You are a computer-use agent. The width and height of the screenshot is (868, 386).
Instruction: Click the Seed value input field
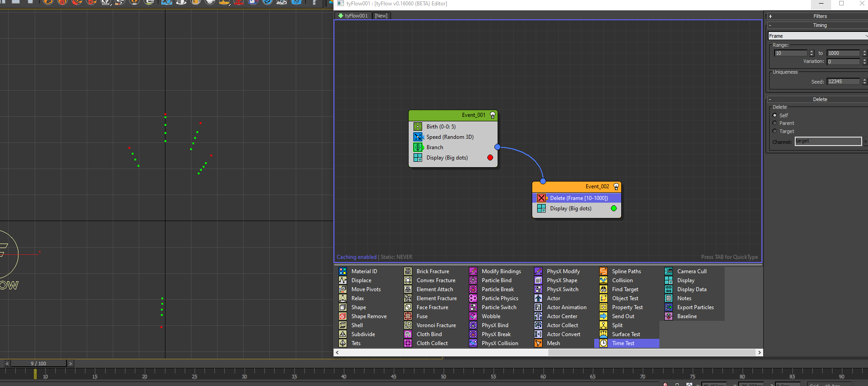(843, 82)
